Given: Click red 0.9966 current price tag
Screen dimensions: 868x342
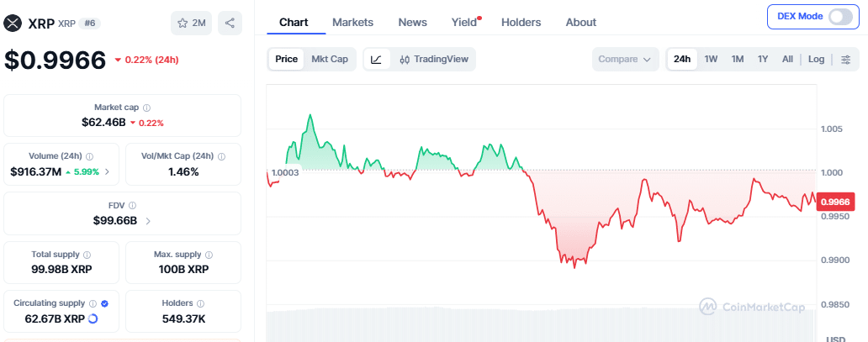Looking at the screenshot, I should coord(836,202).
